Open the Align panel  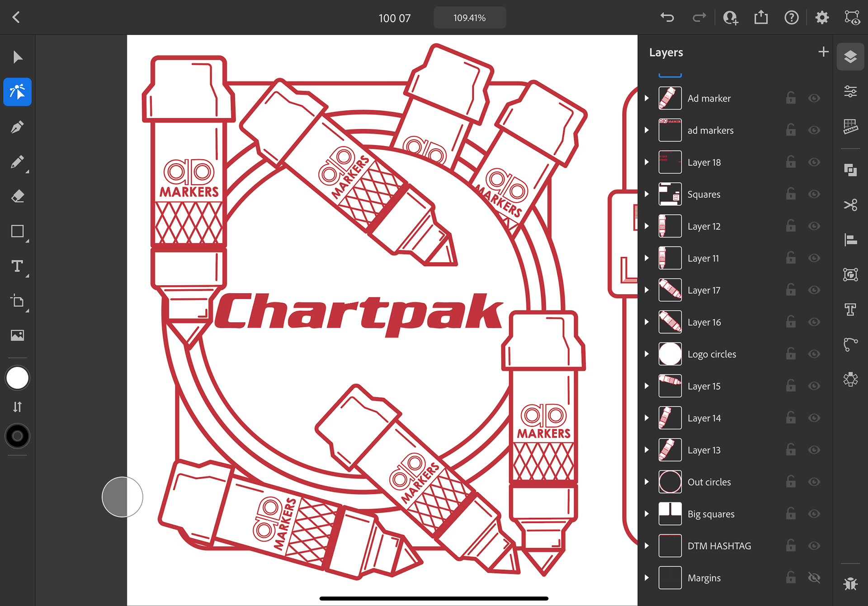[x=850, y=240]
